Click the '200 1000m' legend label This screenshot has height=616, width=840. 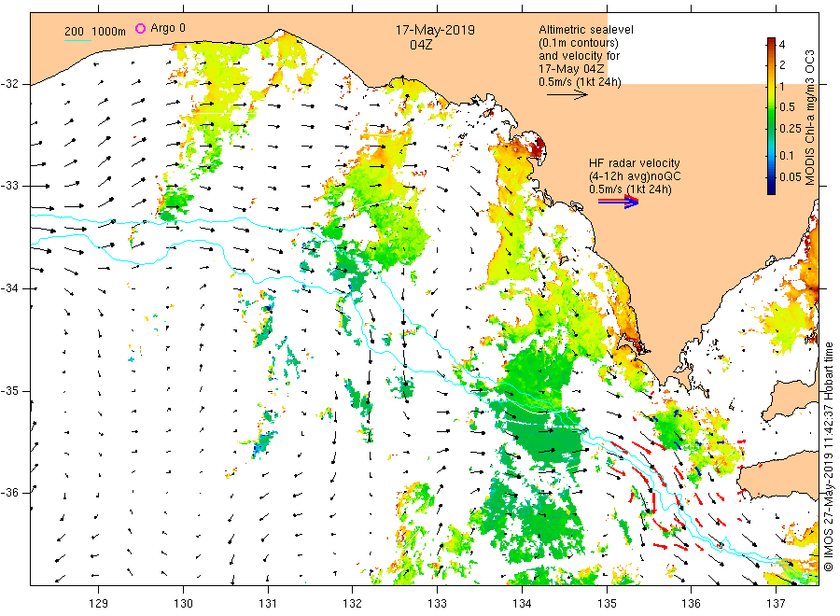pyautogui.click(x=95, y=32)
